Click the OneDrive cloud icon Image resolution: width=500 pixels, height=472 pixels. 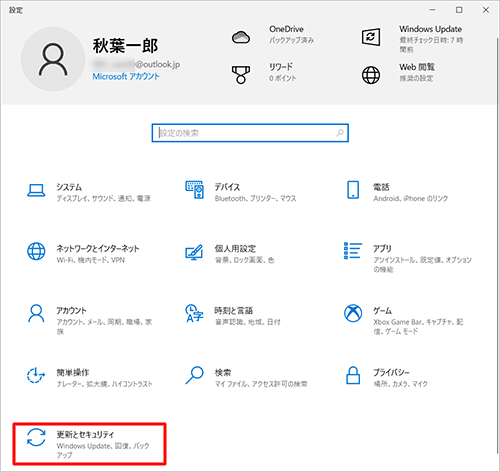click(x=241, y=37)
